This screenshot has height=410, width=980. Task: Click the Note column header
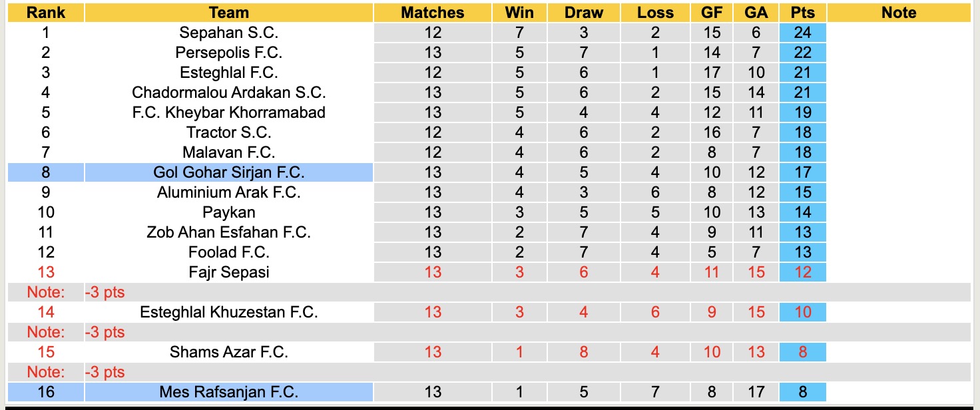point(899,13)
